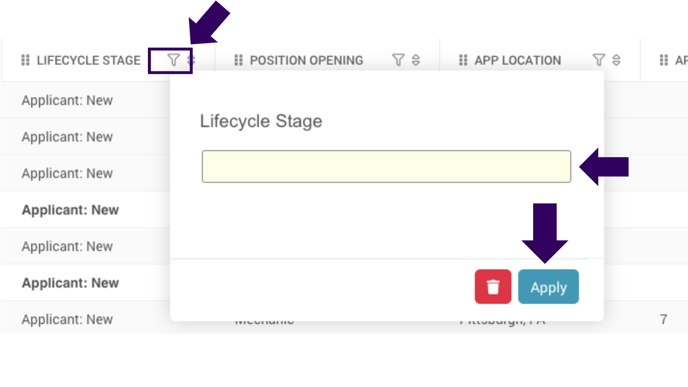Grab the Lifecycle Stage column drag handle
This screenshot has height=387, width=688.
tap(25, 60)
